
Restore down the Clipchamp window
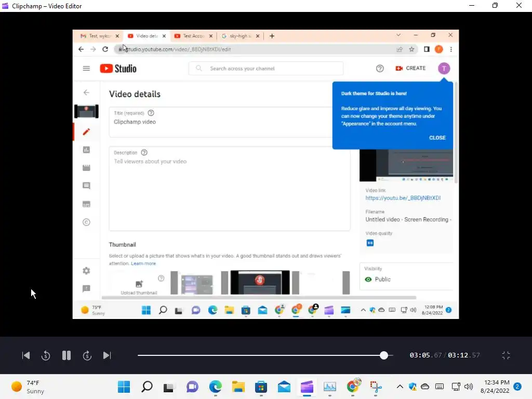coord(495,6)
